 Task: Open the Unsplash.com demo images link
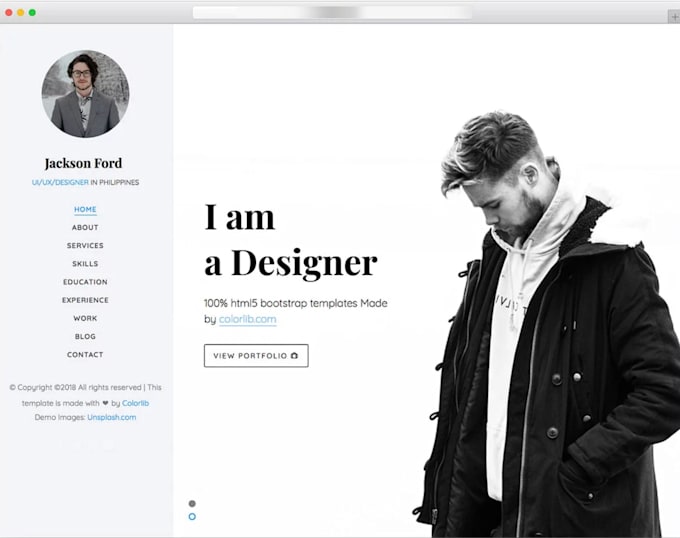point(111,417)
